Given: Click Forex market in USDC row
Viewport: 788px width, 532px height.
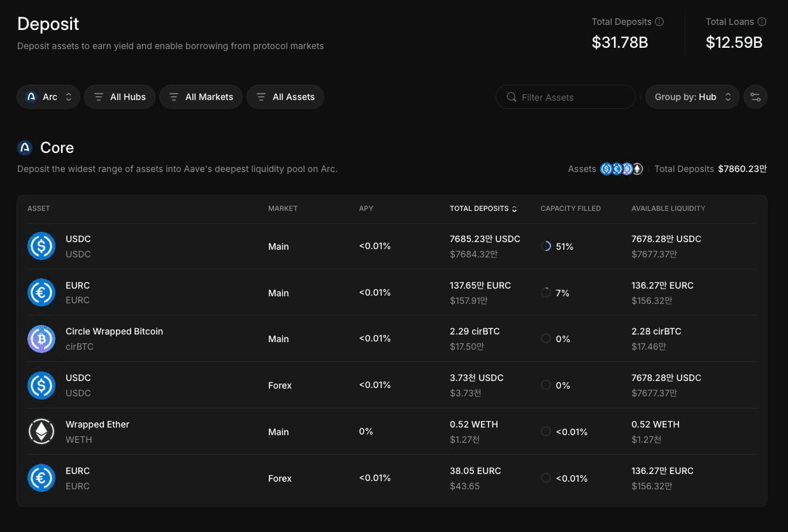Looking at the screenshot, I should pyautogui.click(x=280, y=385).
